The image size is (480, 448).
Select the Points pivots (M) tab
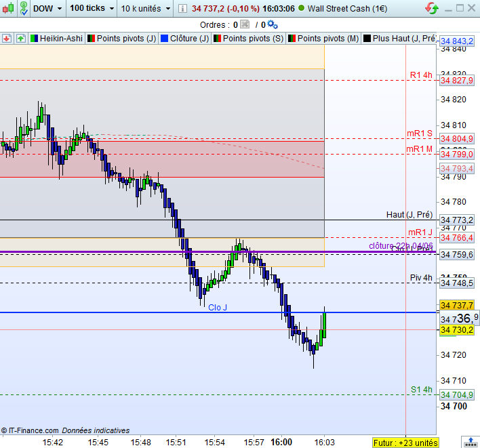click(323, 38)
